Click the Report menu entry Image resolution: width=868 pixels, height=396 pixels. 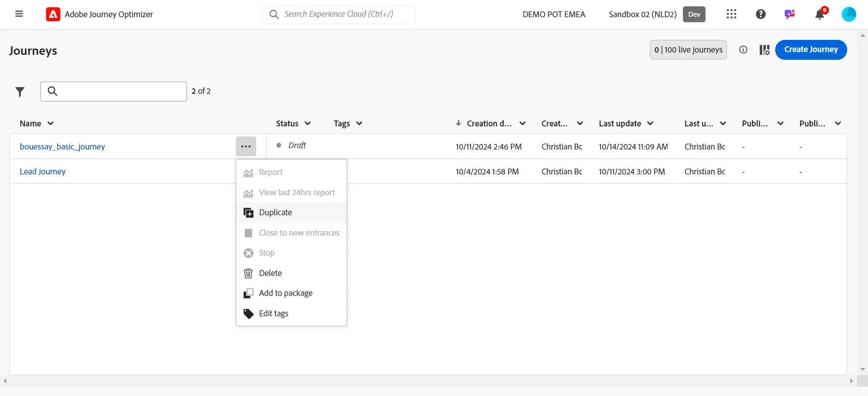(x=291, y=172)
